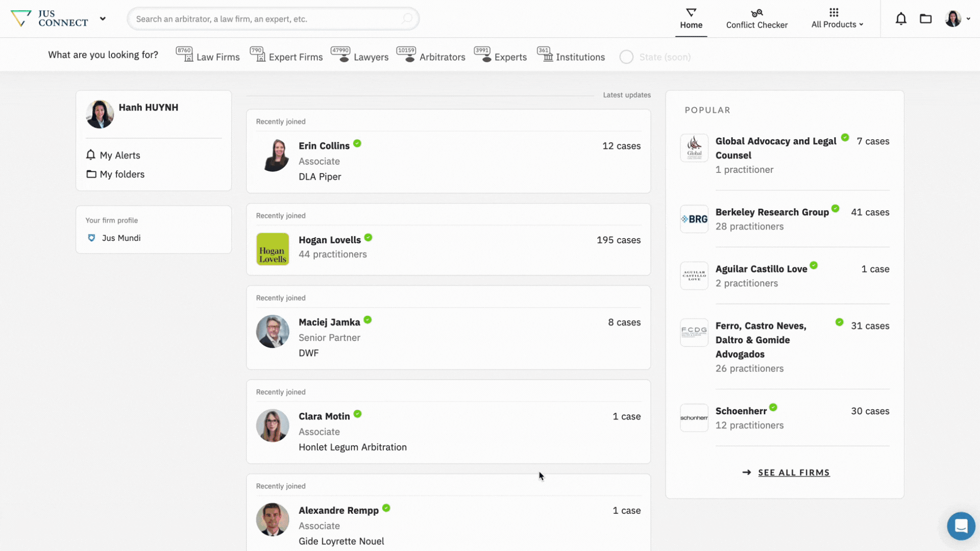
Task: Open My folders
Action: point(115,174)
